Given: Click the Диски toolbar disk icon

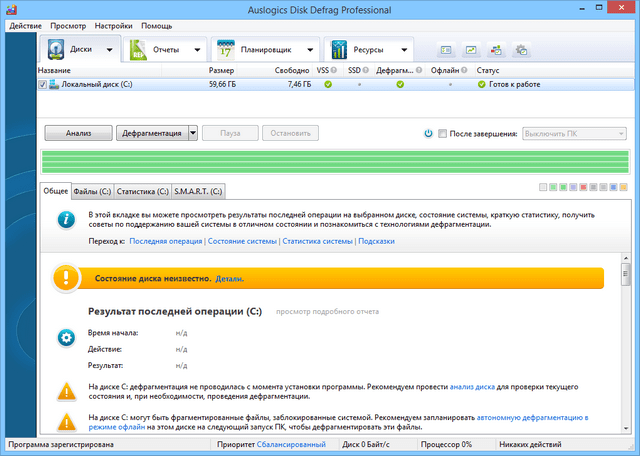Looking at the screenshot, I should [x=57, y=49].
